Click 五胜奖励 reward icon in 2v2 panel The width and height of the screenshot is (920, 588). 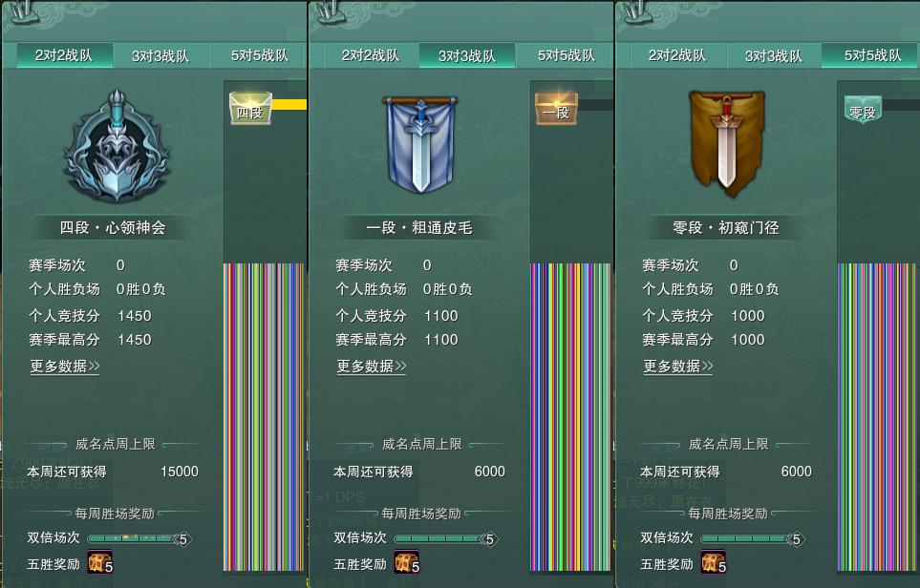click(100, 562)
